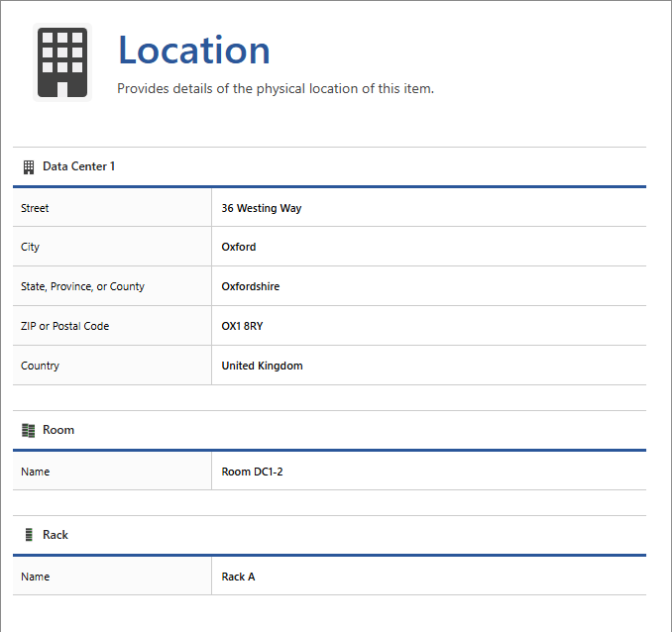Viewport: 672px width, 632px height.
Task: Click the Street field label
Action: pyautogui.click(x=35, y=208)
